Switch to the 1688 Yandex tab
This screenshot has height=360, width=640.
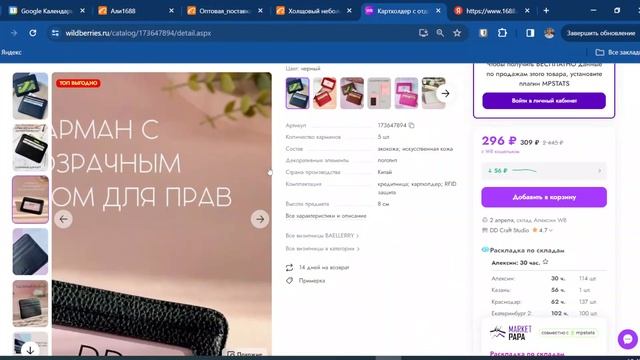[x=491, y=11]
